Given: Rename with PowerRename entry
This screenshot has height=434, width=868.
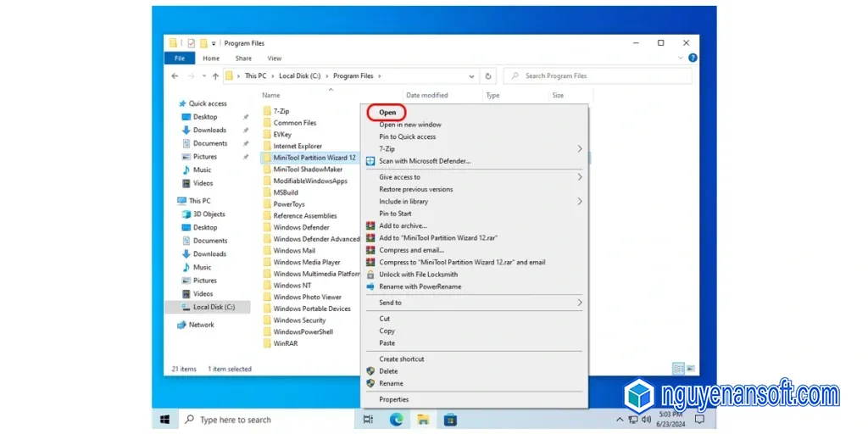Looking at the screenshot, I should [420, 287].
